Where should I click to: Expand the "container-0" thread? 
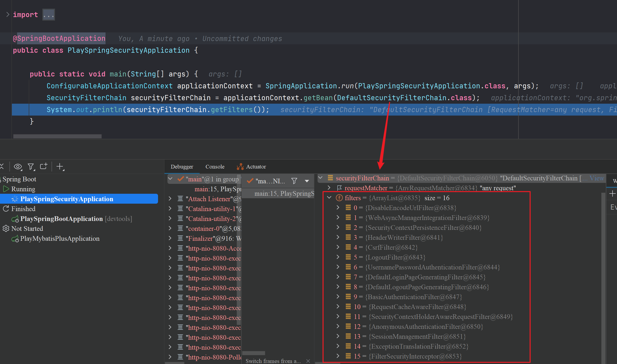pos(170,228)
